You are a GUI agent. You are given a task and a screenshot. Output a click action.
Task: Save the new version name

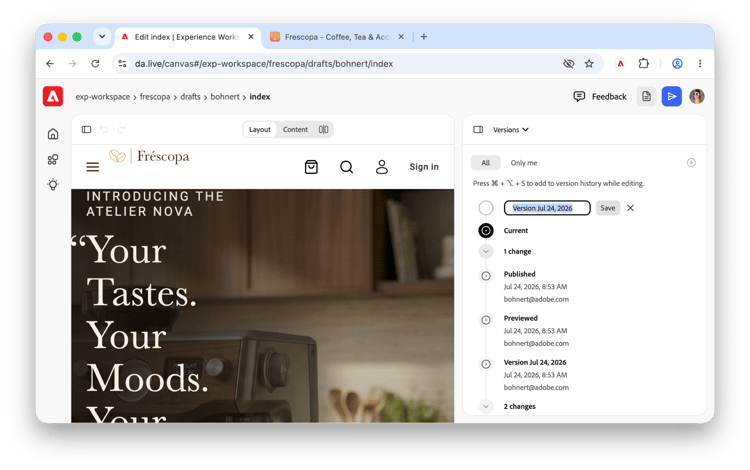[x=607, y=208]
